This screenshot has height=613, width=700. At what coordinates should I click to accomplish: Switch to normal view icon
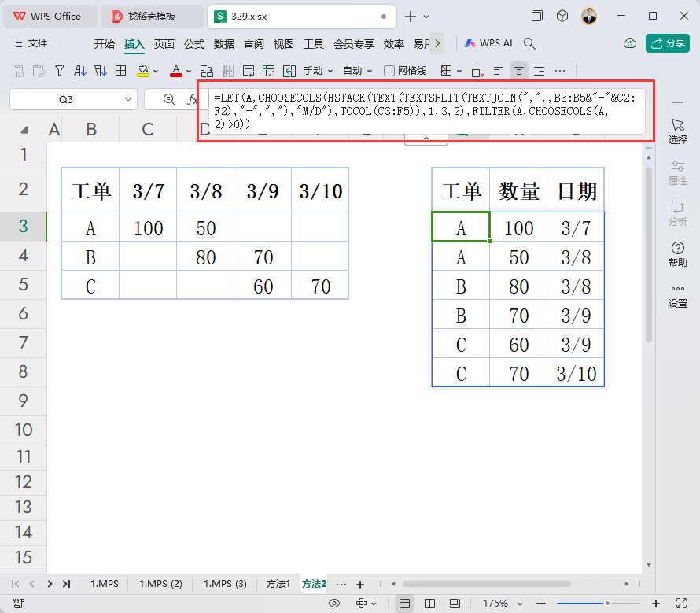pyautogui.click(x=404, y=604)
